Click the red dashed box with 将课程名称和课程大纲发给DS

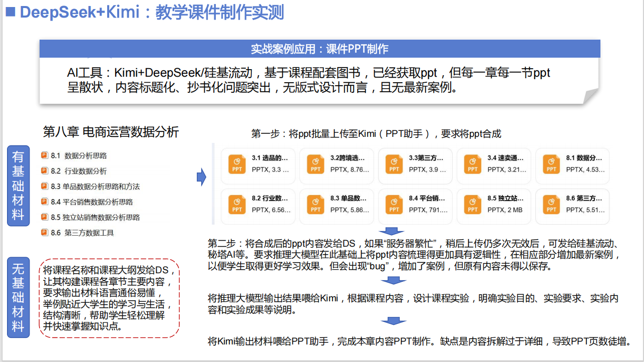tap(109, 298)
